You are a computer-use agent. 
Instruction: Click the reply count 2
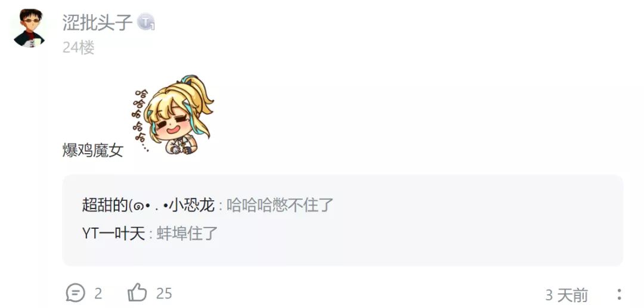(98, 294)
